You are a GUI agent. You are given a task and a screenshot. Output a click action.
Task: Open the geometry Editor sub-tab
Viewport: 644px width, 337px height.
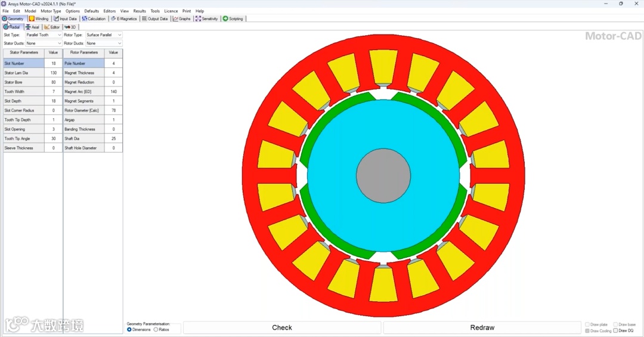[52, 27]
